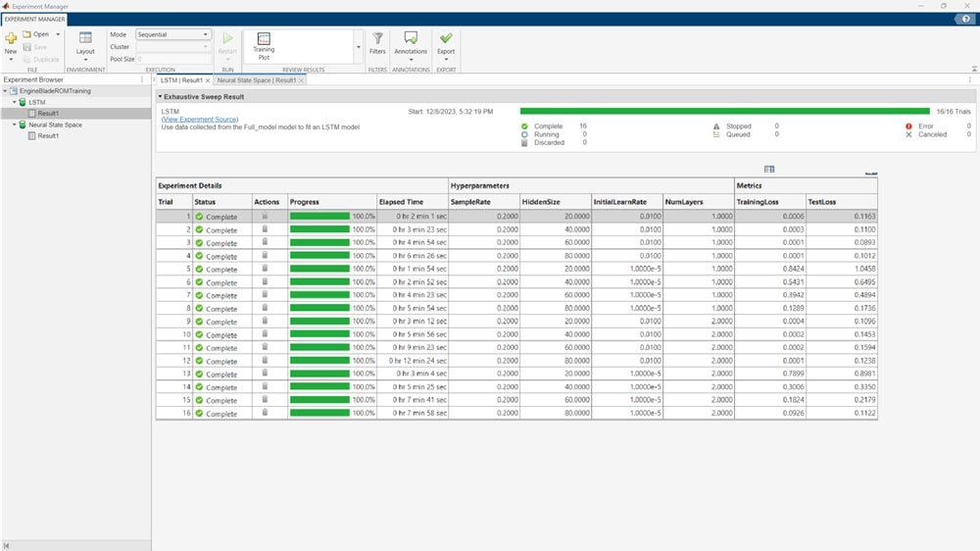Viewport: 980px width, 551px height.
Task: Open the Mode Sequential dropdown
Action: [173, 34]
